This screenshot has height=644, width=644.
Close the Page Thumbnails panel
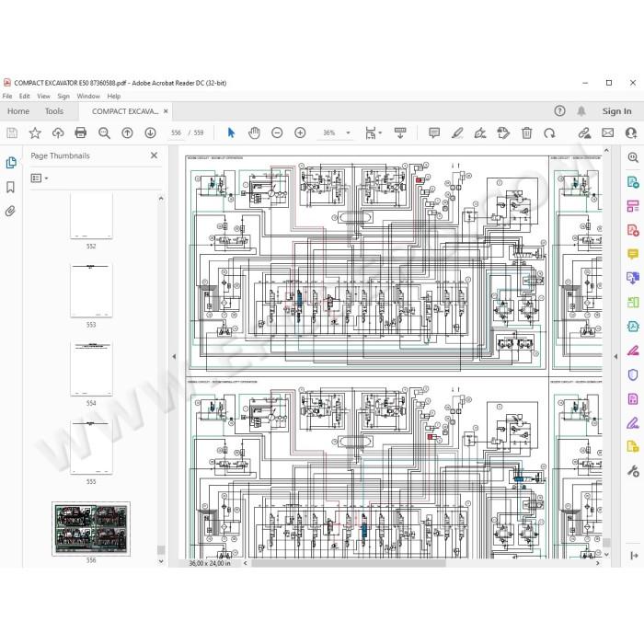coord(154,155)
